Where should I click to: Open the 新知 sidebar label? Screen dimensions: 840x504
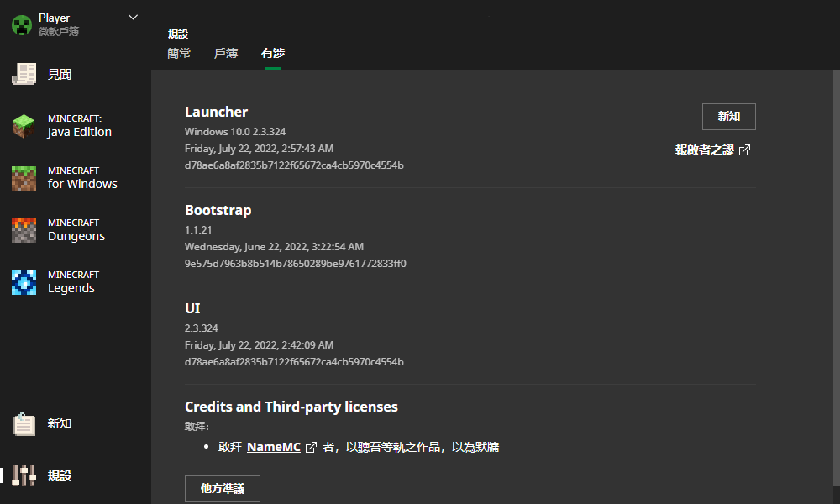[x=60, y=423]
